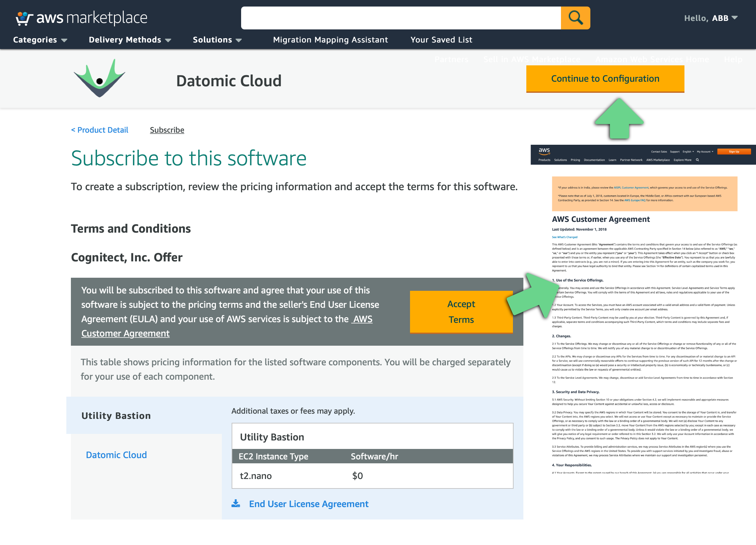Open AISPL Customer Agreement link
The height and width of the screenshot is (545, 756).
[631, 188]
